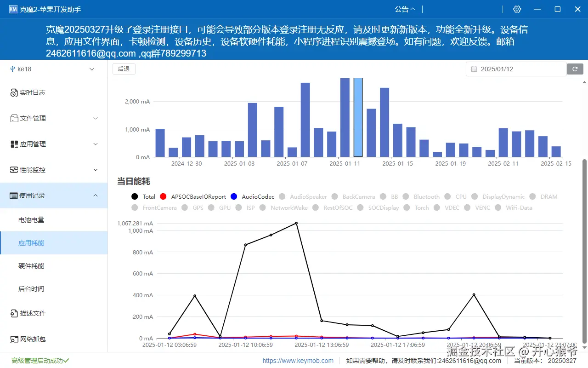Click the scrollbar up arrow
588x368 pixels.
tap(584, 82)
